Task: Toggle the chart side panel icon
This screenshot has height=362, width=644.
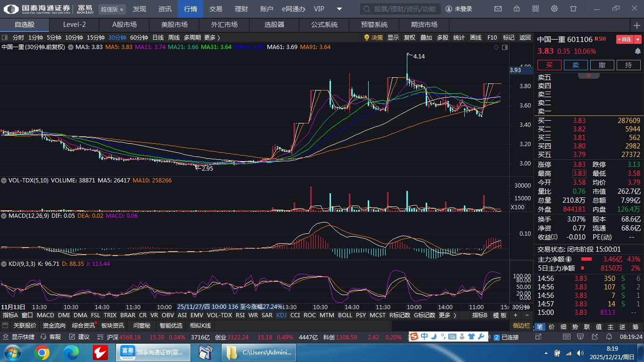Action: [505, 47]
